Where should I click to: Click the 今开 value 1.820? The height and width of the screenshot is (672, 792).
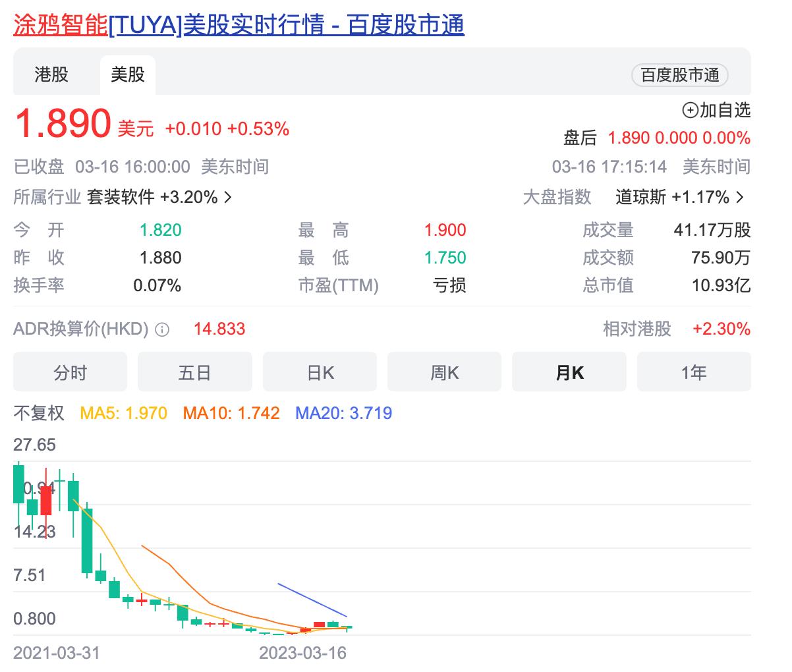pyautogui.click(x=160, y=230)
